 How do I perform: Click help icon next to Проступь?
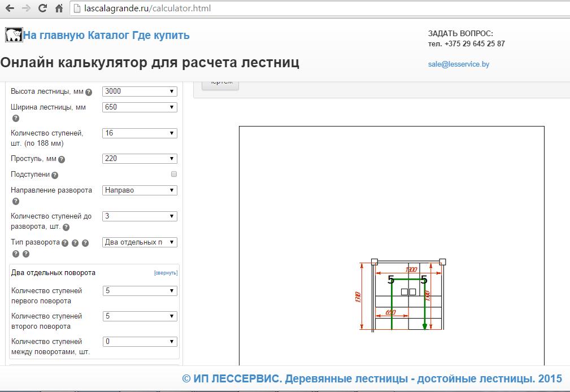62,159
